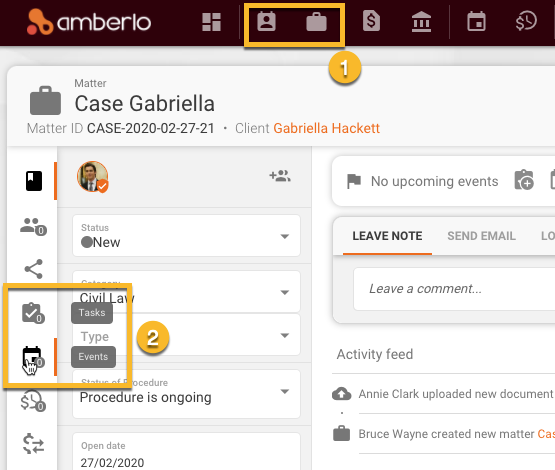Screen dimensions: 555x470
Task: Click the No upcoming events text
Action: (434, 181)
